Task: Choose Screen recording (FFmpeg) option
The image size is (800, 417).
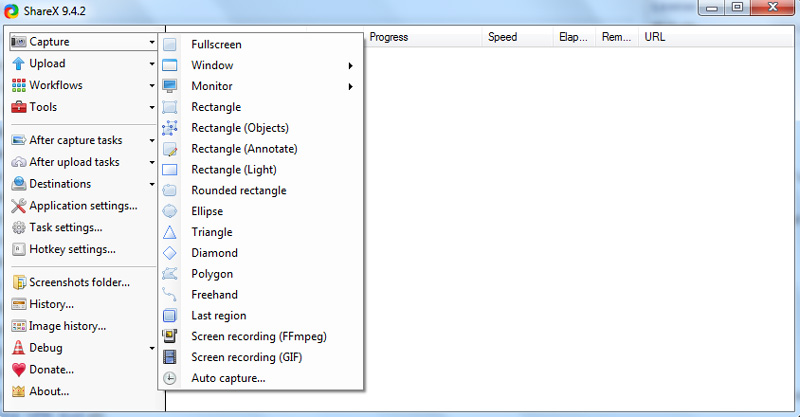Action: pos(259,336)
